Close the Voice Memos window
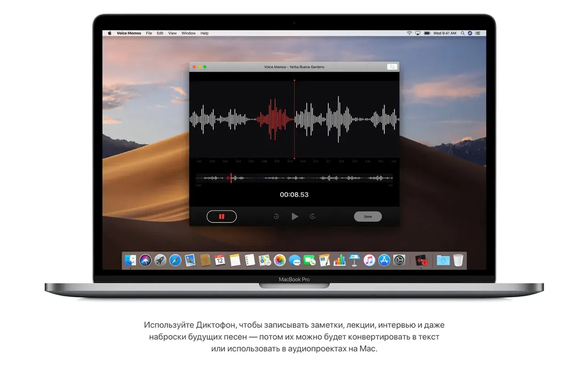588x366 pixels. click(x=194, y=67)
